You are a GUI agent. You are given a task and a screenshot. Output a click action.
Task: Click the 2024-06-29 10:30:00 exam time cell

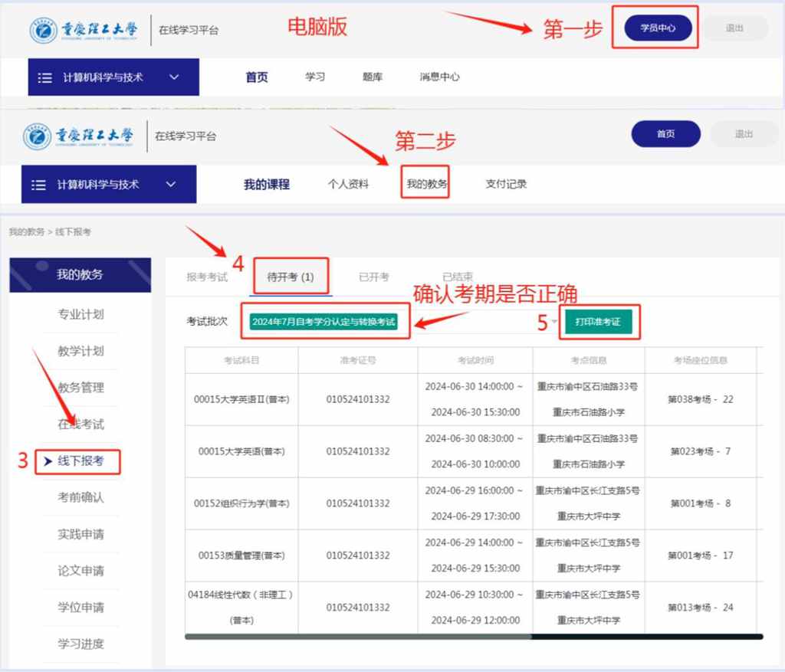(x=475, y=608)
